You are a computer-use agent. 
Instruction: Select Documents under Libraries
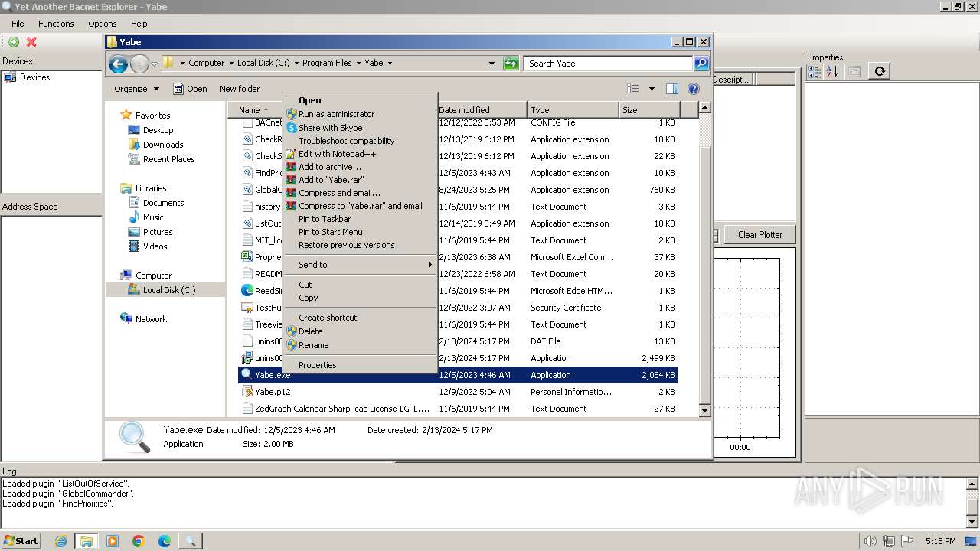tap(163, 203)
